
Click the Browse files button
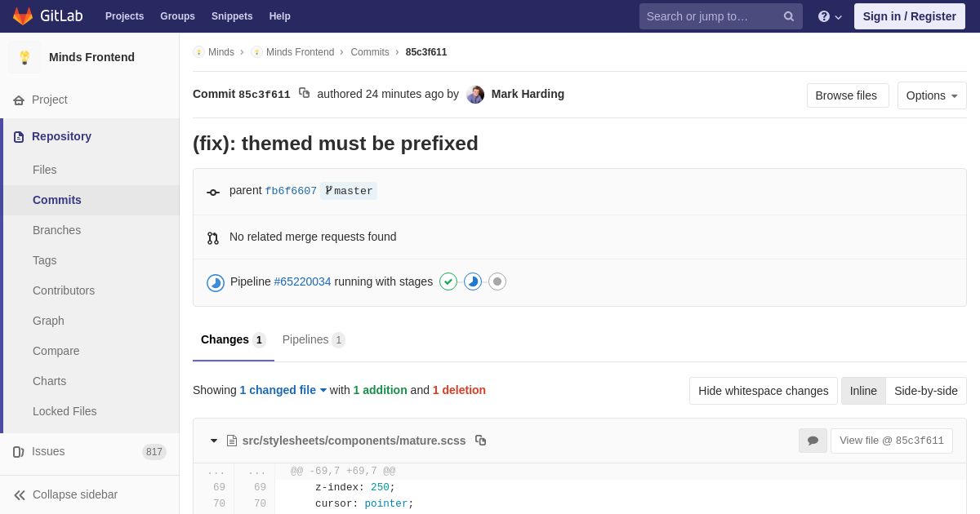click(x=848, y=95)
